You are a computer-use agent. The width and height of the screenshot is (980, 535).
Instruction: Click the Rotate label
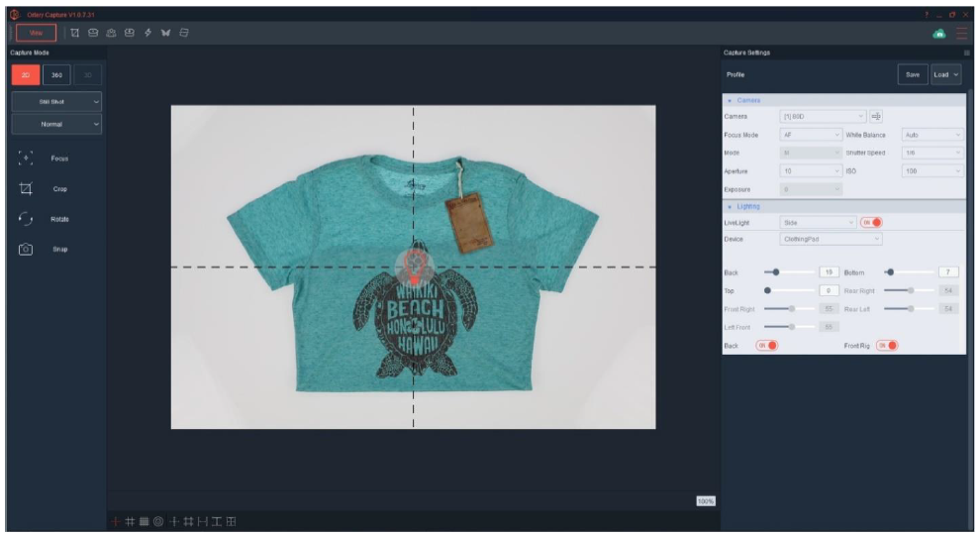pyautogui.click(x=59, y=220)
